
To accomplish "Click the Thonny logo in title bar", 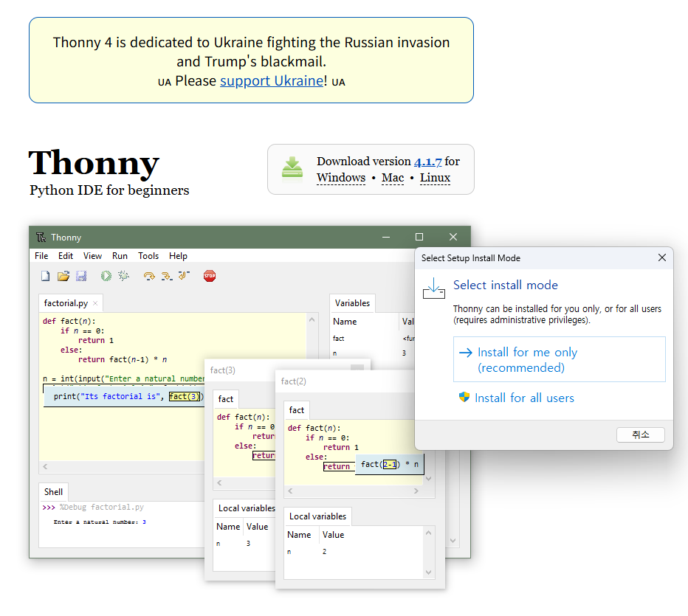I will tap(41, 238).
